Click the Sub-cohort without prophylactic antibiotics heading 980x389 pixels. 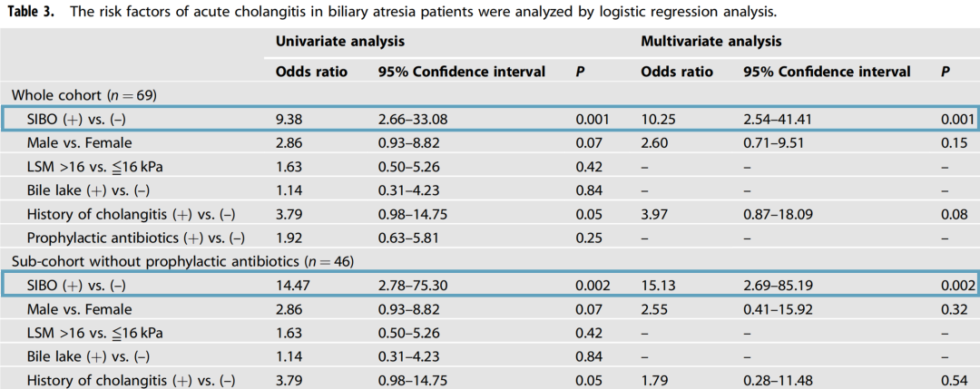[181, 261]
